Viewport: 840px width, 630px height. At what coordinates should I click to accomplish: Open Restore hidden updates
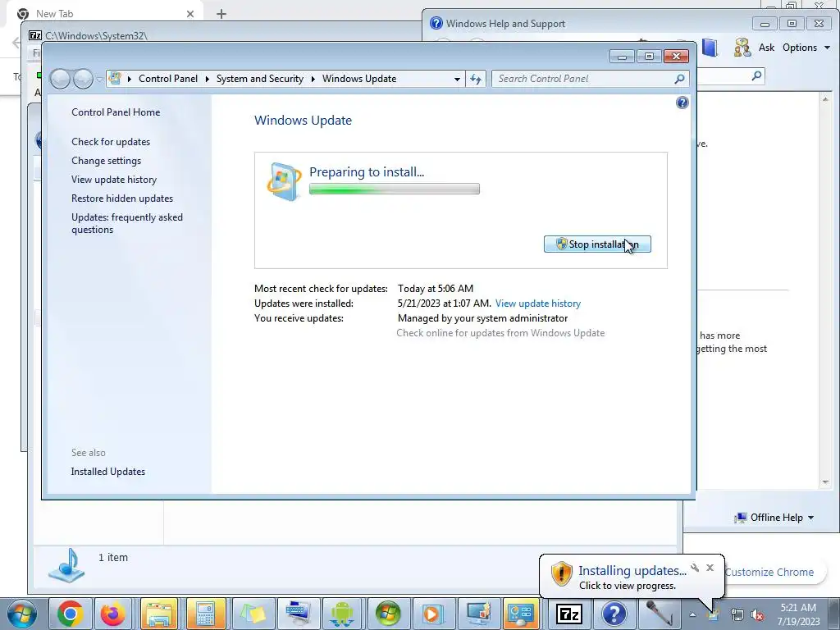(x=122, y=199)
